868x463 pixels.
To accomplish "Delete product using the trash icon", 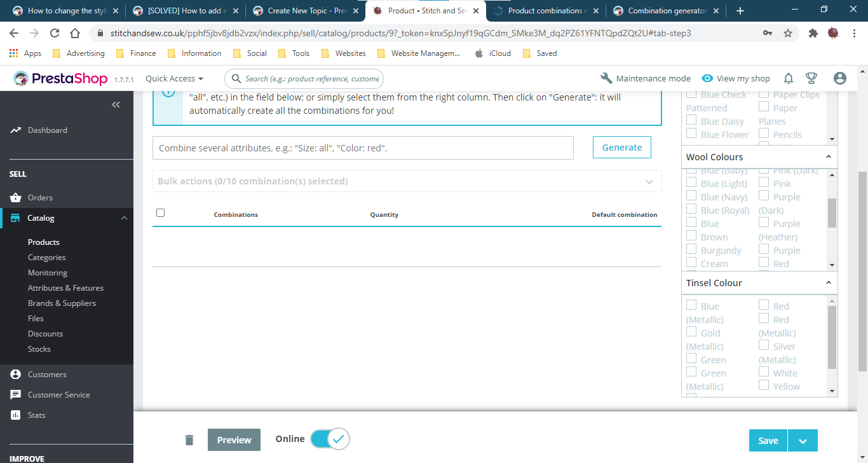I will coord(189,439).
